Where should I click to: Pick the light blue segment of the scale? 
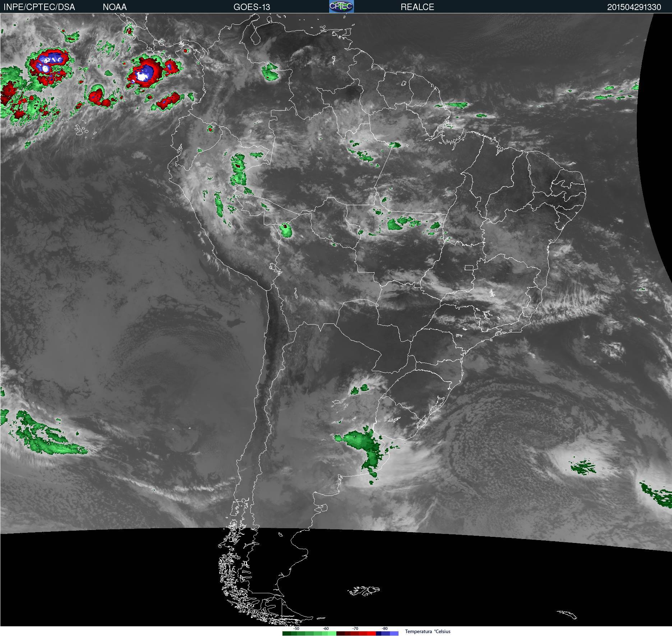click(x=394, y=633)
